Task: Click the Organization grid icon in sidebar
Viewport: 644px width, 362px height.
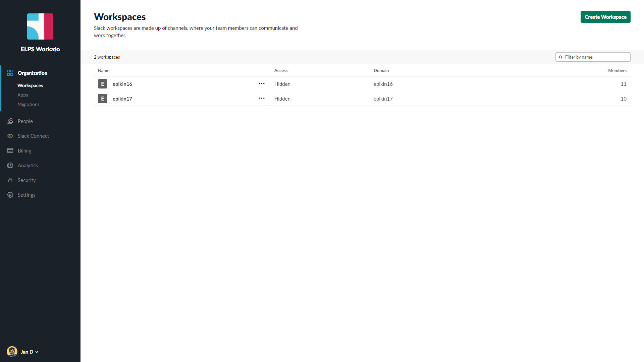Action: (x=10, y=72)
